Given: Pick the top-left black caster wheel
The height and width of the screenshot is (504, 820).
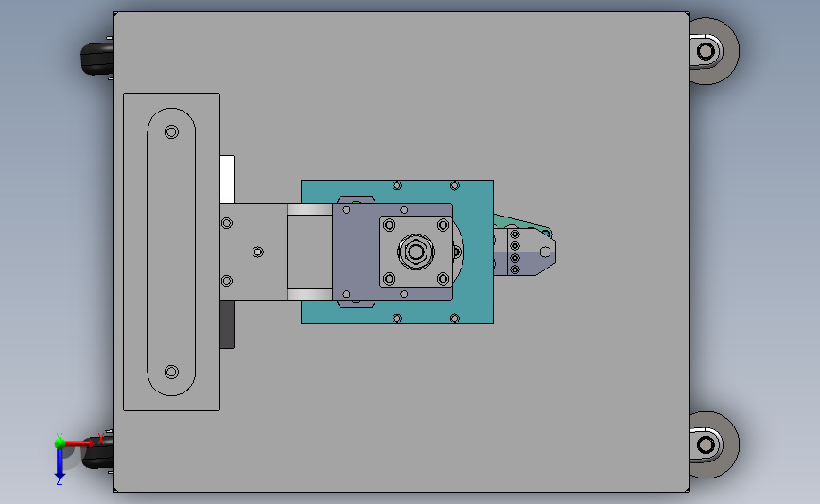Looking at the screenshot, I should point(97,58).
